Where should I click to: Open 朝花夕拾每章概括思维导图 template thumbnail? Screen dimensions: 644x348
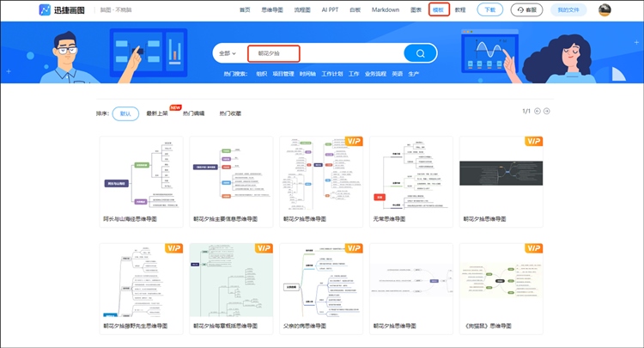coord(231,280)
